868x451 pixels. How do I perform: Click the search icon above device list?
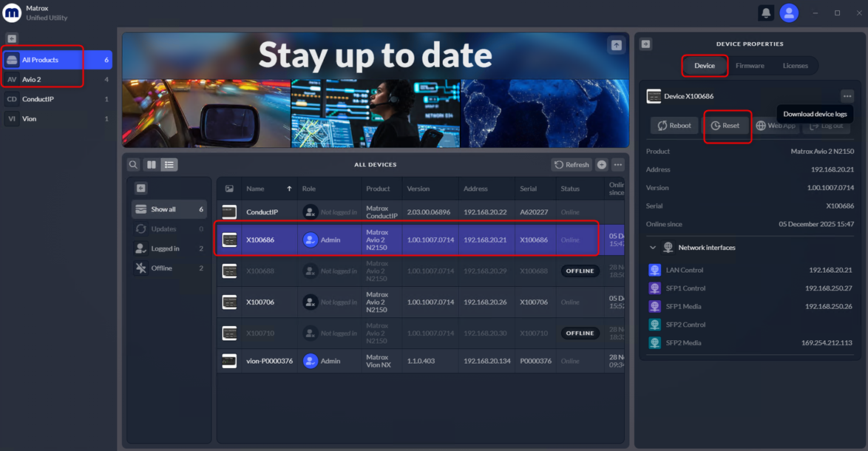tap(133, 164)
